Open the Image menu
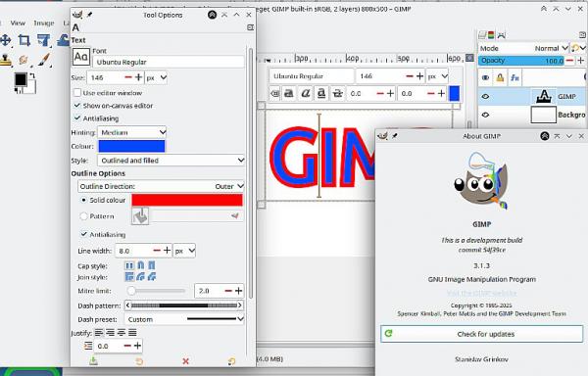588x376 pixels. pyautogui.click(x=44, y=23)
